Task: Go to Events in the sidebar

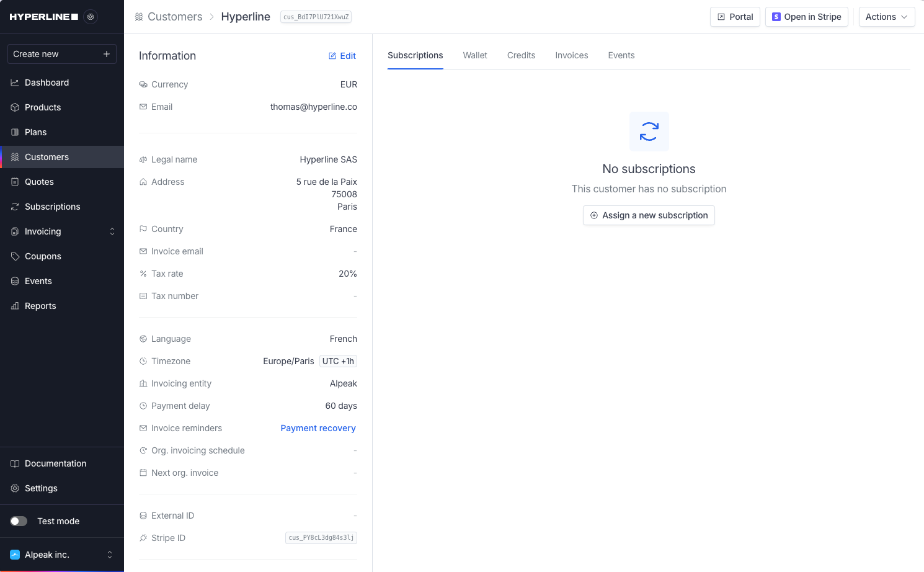Action: (62, 281)
